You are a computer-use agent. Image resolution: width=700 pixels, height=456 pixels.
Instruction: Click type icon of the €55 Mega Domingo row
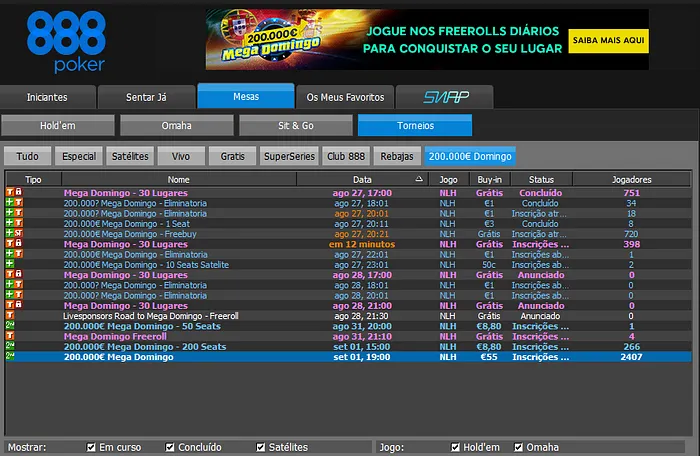point(9,356)
